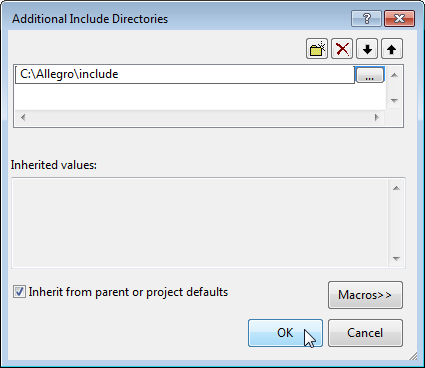Click Inherited values scroll down arrow
This screenshot has height=368, width=425.
pyautogui.click(x=396, y=258)
